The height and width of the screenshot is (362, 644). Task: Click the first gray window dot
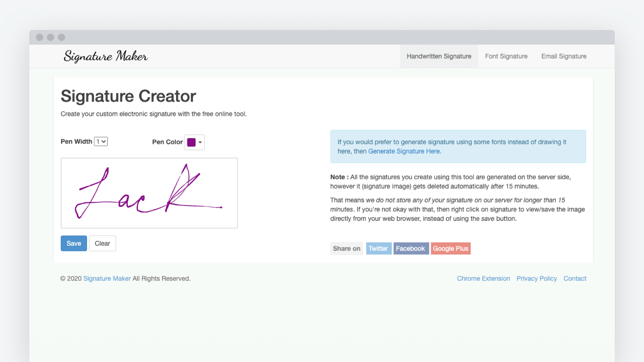40,37
